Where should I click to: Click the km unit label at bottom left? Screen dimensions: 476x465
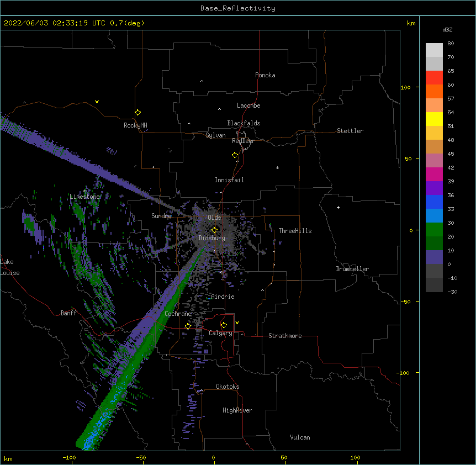pyautogui.click(x=8, y=459)
